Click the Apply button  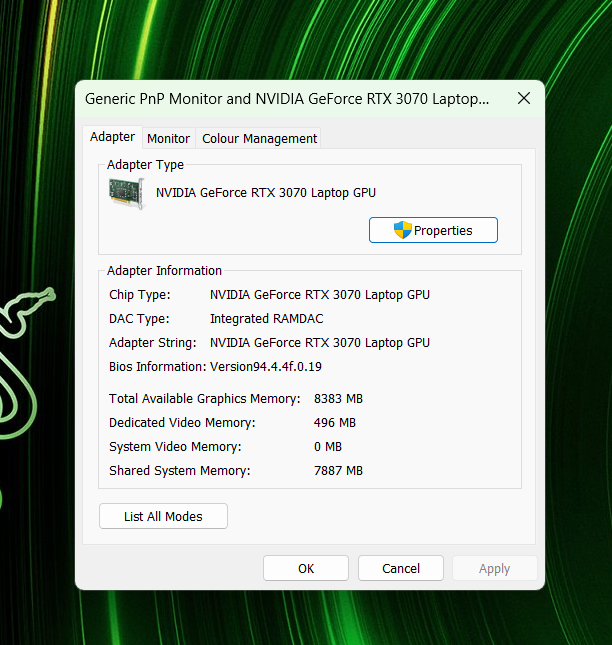click(494, 568)
